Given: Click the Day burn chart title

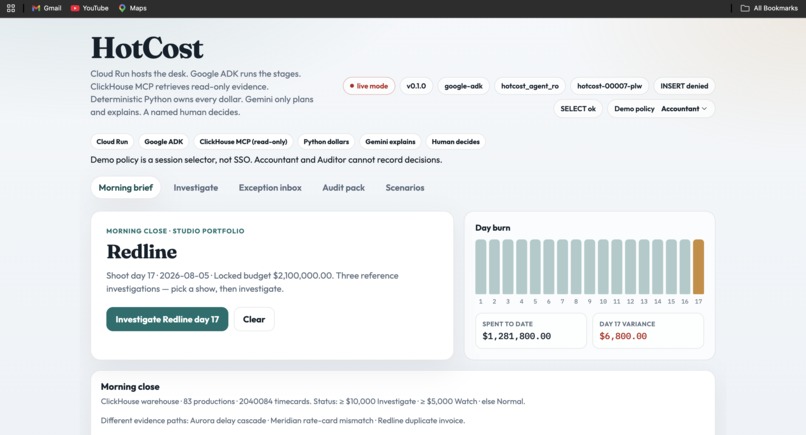Looking at the screenshot, I should [492, 228].
